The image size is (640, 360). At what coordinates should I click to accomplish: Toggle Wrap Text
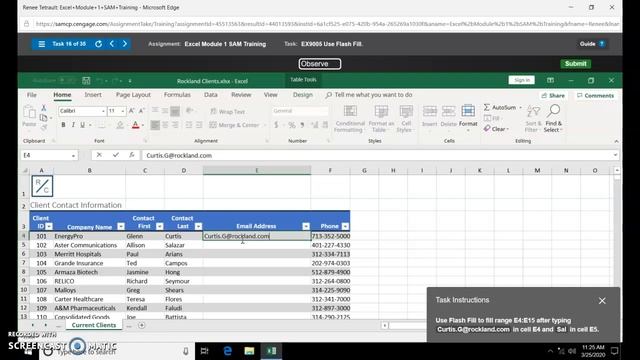pos(228,111)
